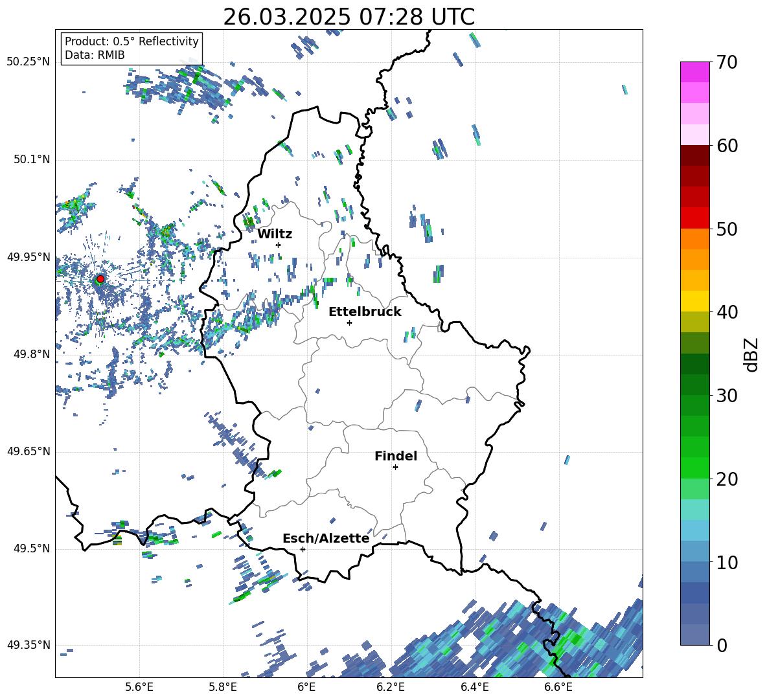Click the Esch/Alzette station cross marker
The height and width of the screenshot is (700, 767).
click(303, 549)
